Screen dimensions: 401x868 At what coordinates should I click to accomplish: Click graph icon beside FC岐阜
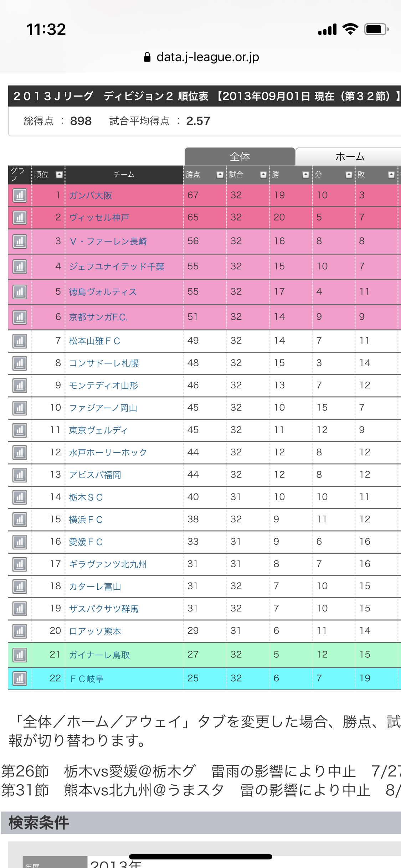coord(20,678)
